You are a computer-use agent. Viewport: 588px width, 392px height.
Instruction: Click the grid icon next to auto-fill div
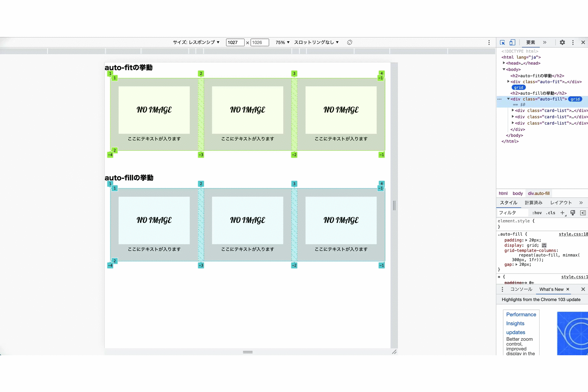[x=575, y=99]
